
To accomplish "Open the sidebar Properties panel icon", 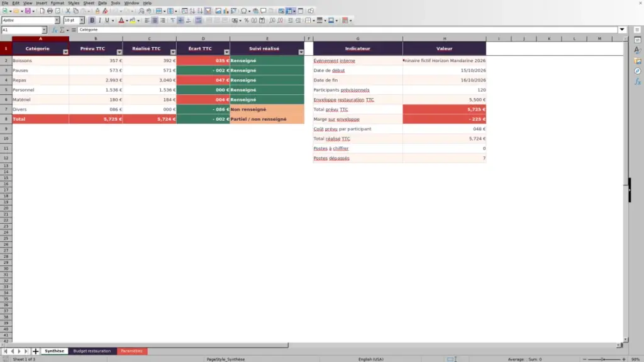I will [638, 40].
